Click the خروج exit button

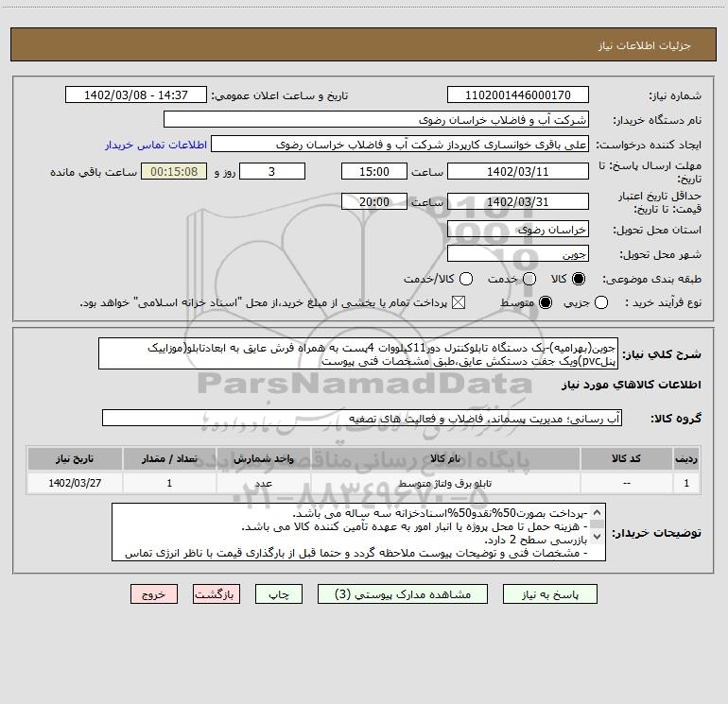tap(154, 594)
